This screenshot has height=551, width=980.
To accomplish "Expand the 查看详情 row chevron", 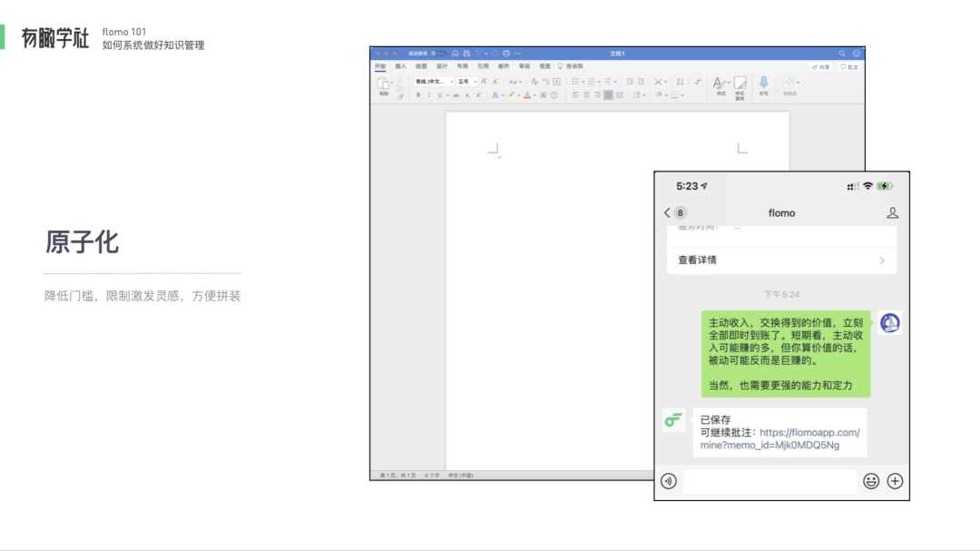I will [882, 261].
